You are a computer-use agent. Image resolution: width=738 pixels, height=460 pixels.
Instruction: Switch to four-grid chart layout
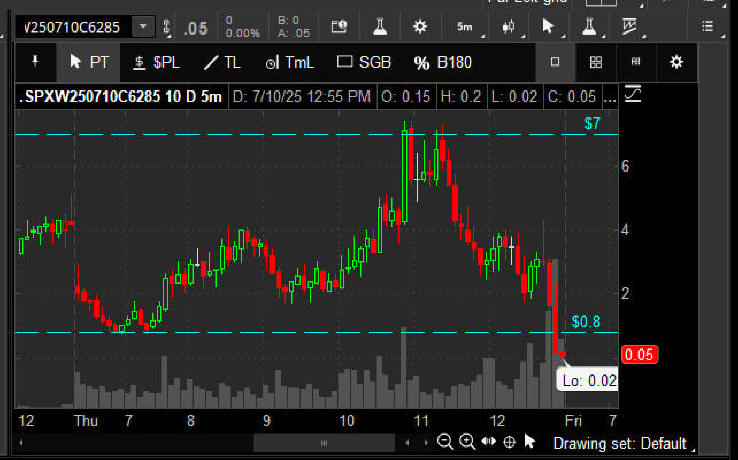[x=596, y=62]
